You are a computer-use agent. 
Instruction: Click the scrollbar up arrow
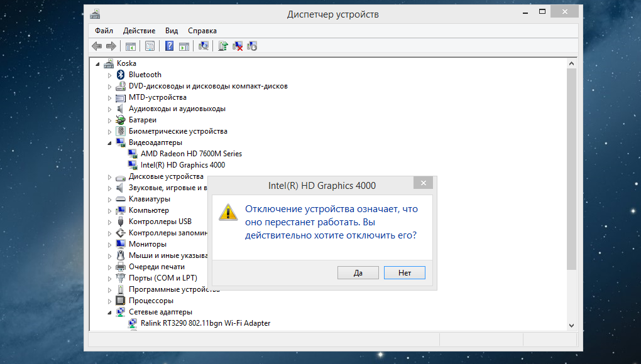pyautogui.click(x=571, y=63)
